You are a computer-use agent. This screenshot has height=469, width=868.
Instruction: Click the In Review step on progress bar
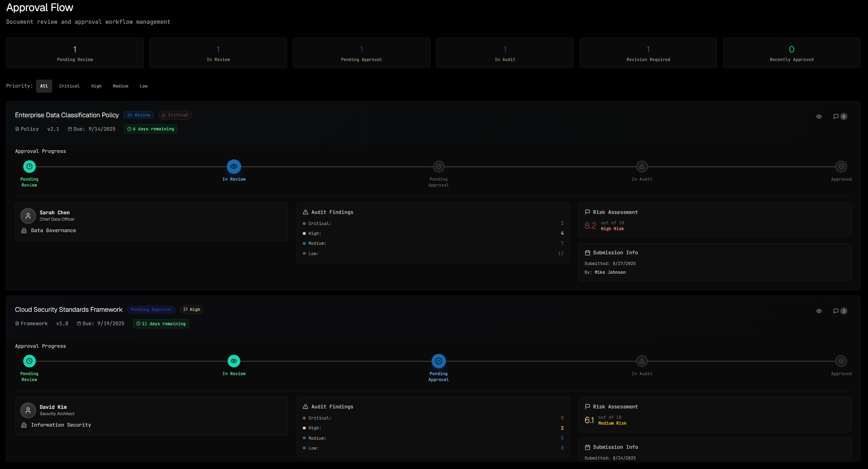point(234,166)
